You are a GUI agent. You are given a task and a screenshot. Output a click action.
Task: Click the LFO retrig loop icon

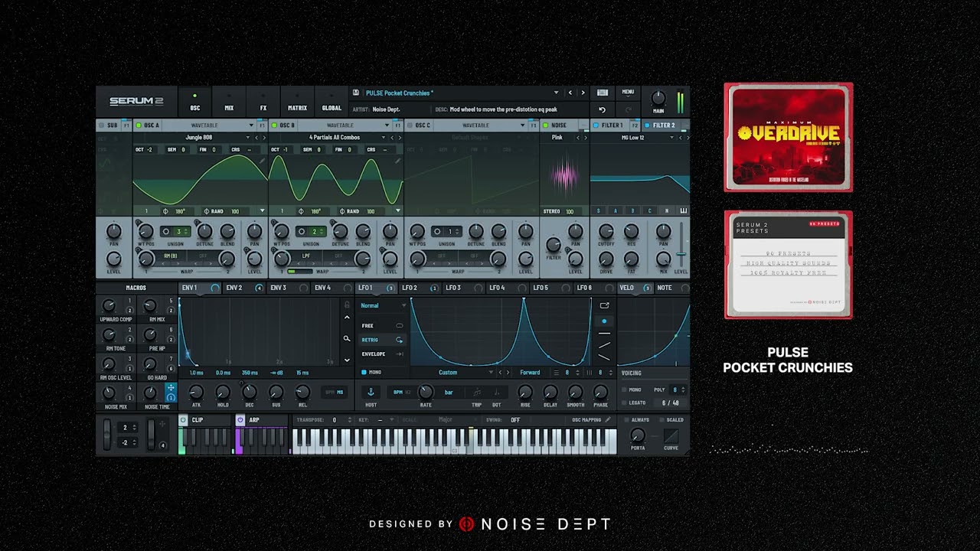[399, 340]
